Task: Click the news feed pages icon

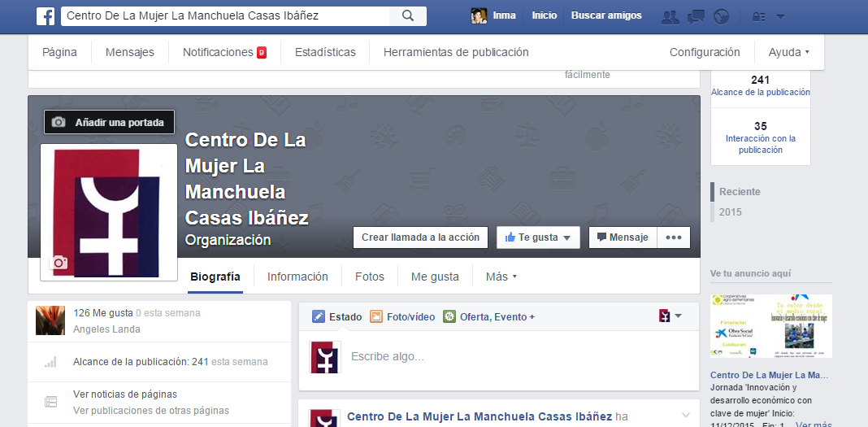Action: pyautogui.click(x=50, y=402)
